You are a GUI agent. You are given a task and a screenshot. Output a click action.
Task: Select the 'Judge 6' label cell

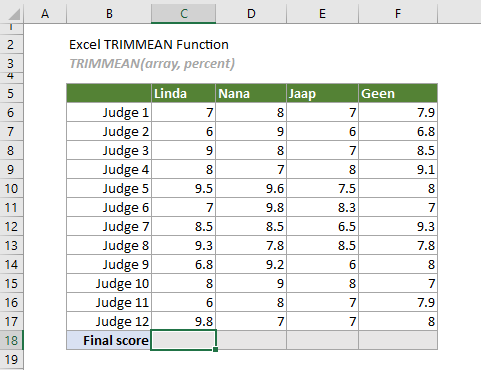tap(109, 207)
